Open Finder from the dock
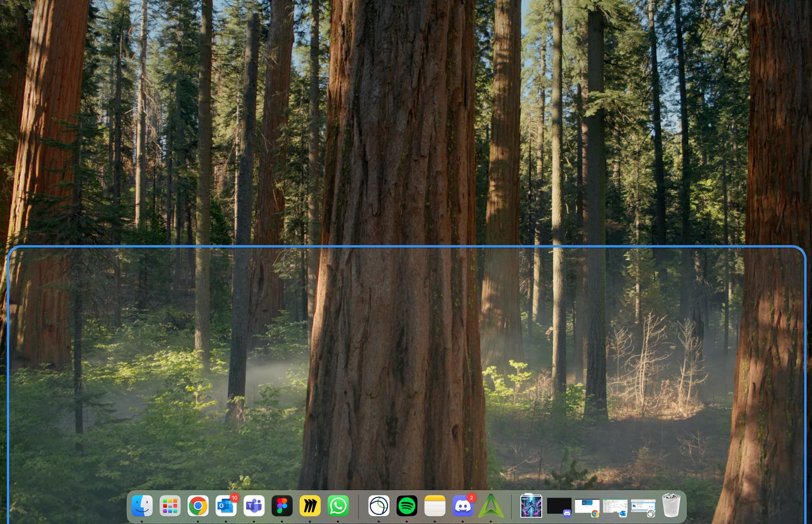Screen dimensions: 812x524 pos(142,506)
